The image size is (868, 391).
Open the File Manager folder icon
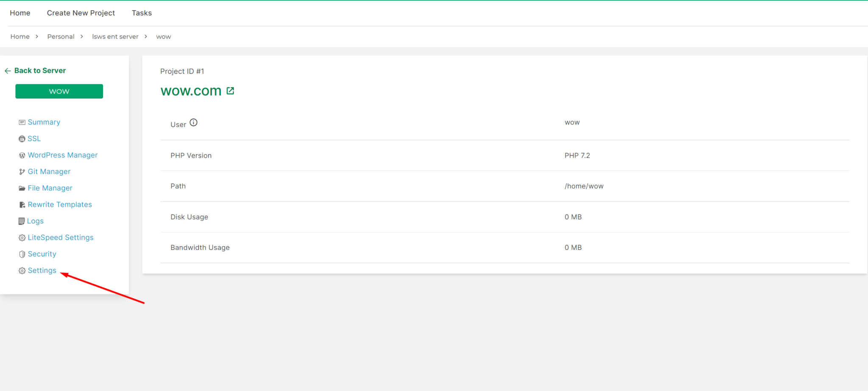[22, 188]
